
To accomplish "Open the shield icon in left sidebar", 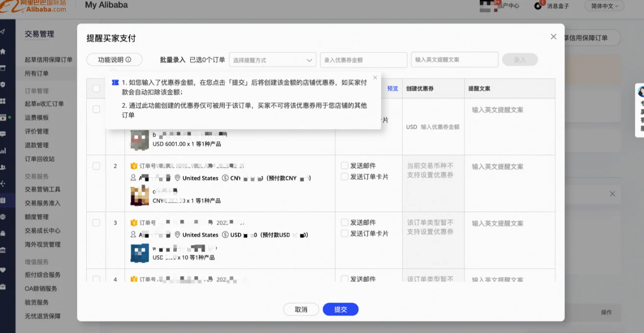I will pyautogui.click(x=3, y=84).
